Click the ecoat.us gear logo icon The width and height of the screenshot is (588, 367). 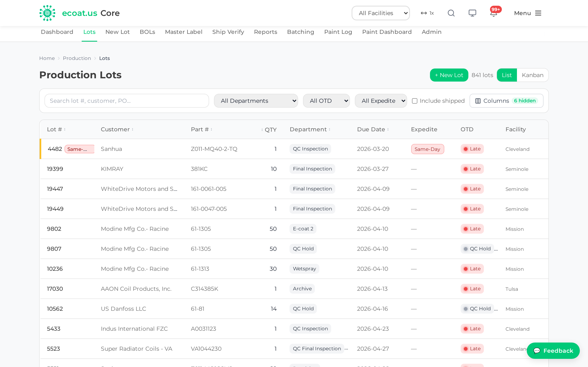47,13
